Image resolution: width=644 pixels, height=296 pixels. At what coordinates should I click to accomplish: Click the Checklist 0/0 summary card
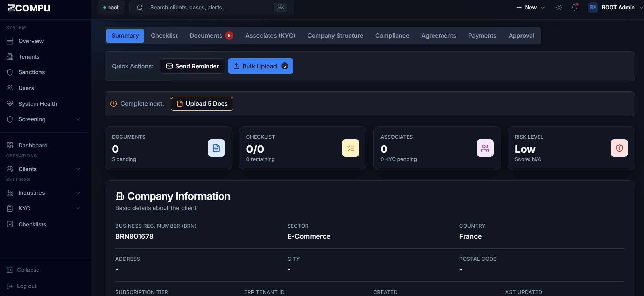coord(303,148)
